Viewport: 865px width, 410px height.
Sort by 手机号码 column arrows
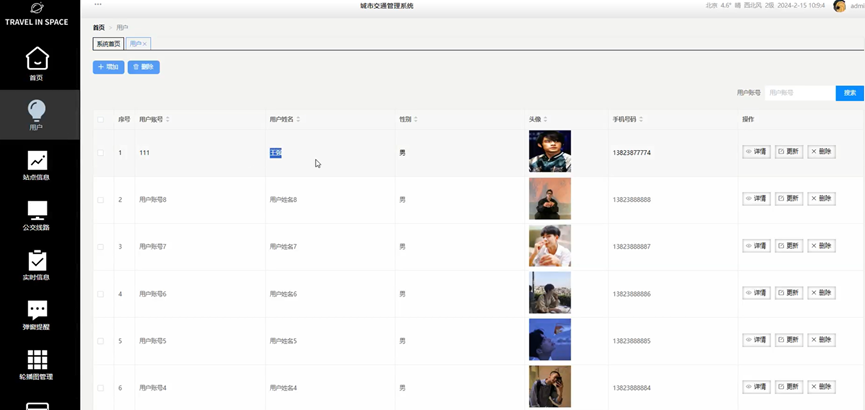(x=641, y=119)
